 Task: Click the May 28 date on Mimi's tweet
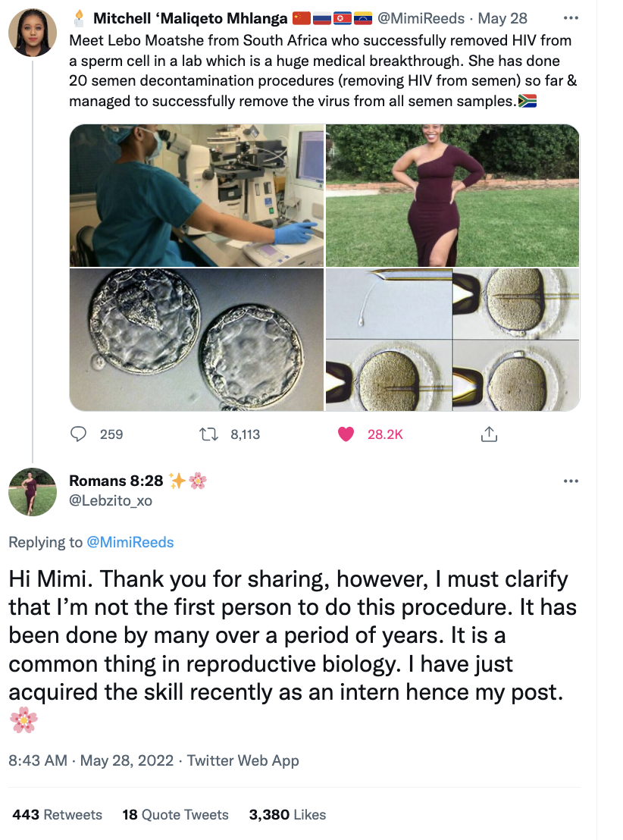(504, 18)
